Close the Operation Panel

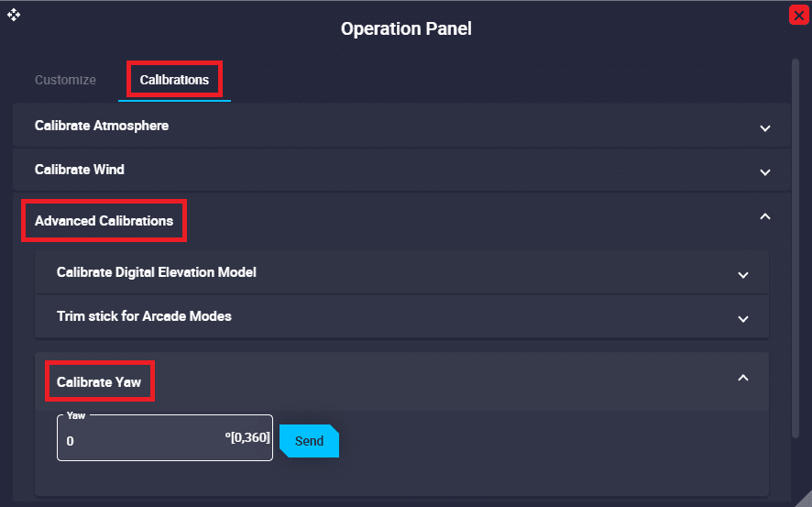[798, 15]
